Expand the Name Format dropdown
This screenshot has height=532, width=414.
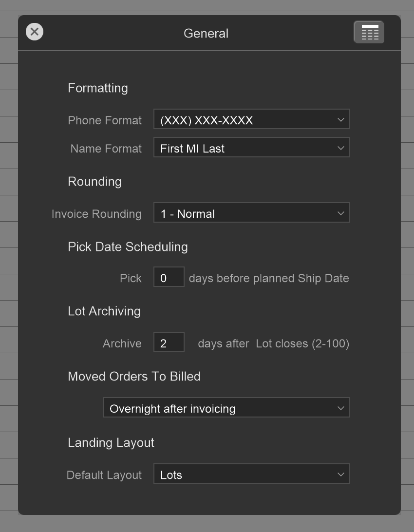(251, 148)
